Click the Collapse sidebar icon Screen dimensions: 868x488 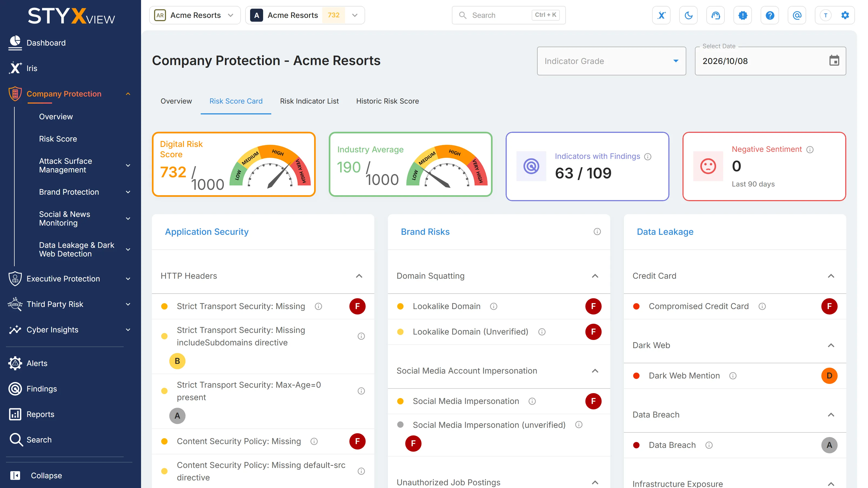tap(15, 475)
